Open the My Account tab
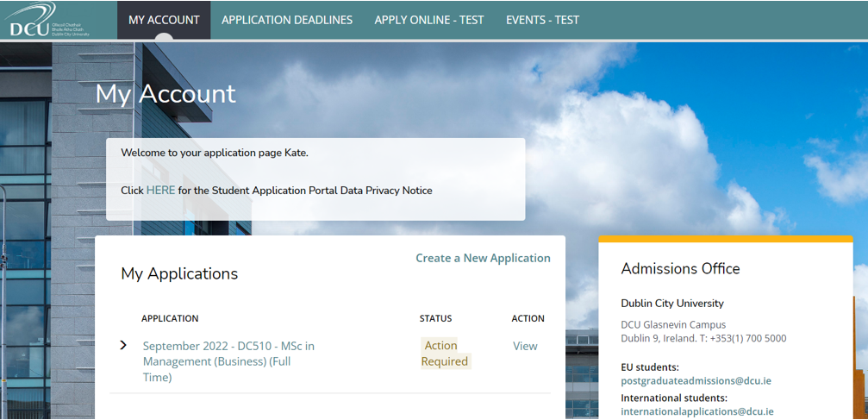Image resolution: width=868 pixels, height=420 pixels. pyautogui.click(x=164, y=20)
